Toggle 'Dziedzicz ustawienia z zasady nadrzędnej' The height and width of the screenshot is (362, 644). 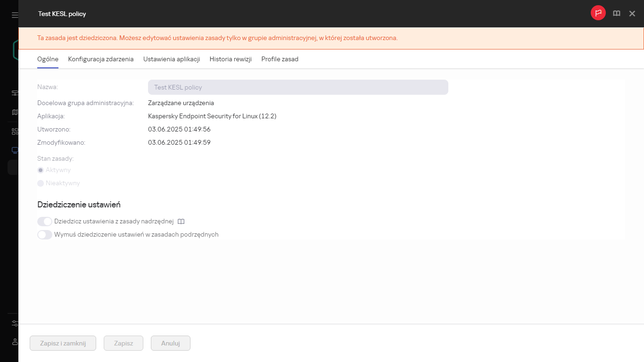(x=45, y=222)
